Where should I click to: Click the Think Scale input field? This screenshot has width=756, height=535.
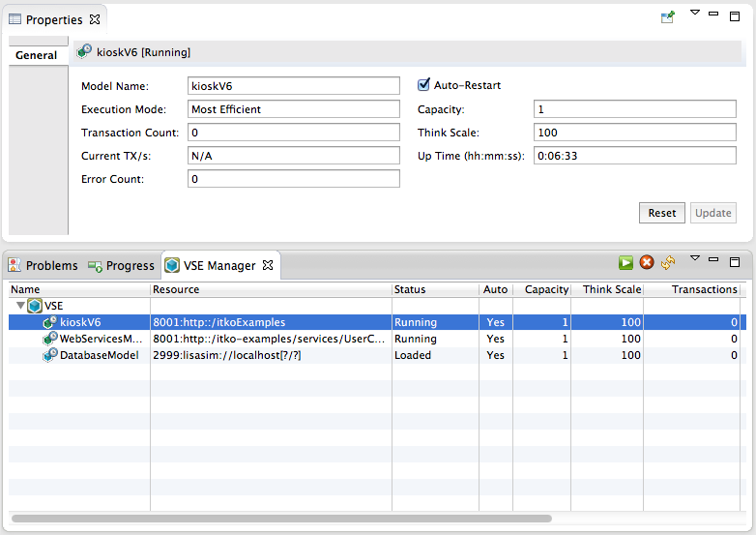634,133
